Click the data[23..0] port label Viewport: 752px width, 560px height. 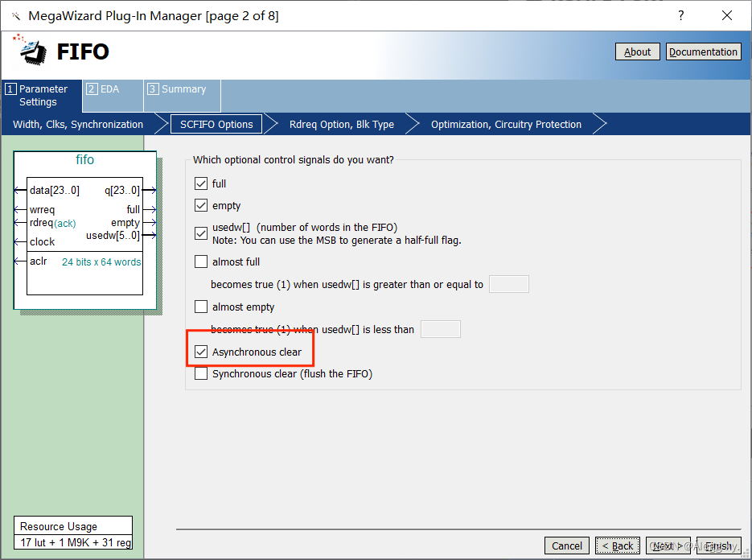(55, 191)
